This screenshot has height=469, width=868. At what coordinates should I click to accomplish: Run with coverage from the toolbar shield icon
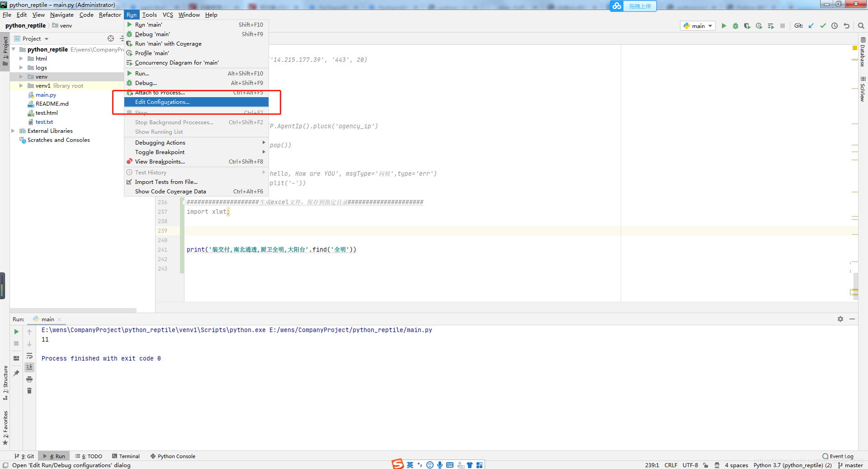(747, 26)
